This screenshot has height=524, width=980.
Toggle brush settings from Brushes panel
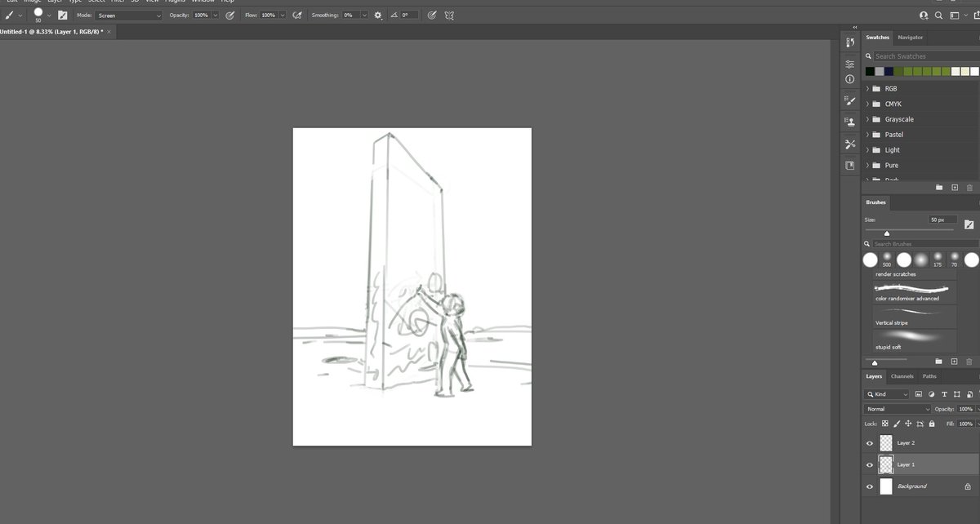coord(969,224)
